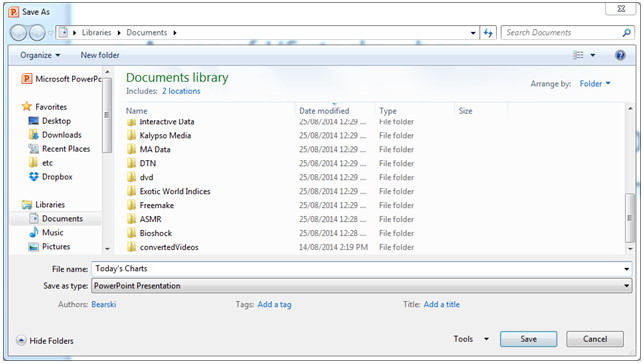Open Desktop in Favorites

50,121
